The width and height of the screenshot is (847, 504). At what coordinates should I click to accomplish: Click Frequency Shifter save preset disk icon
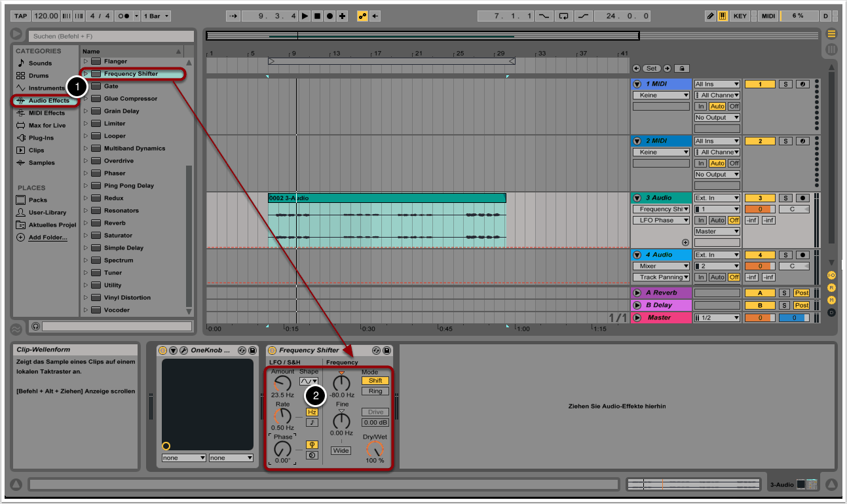pos(387,350)
